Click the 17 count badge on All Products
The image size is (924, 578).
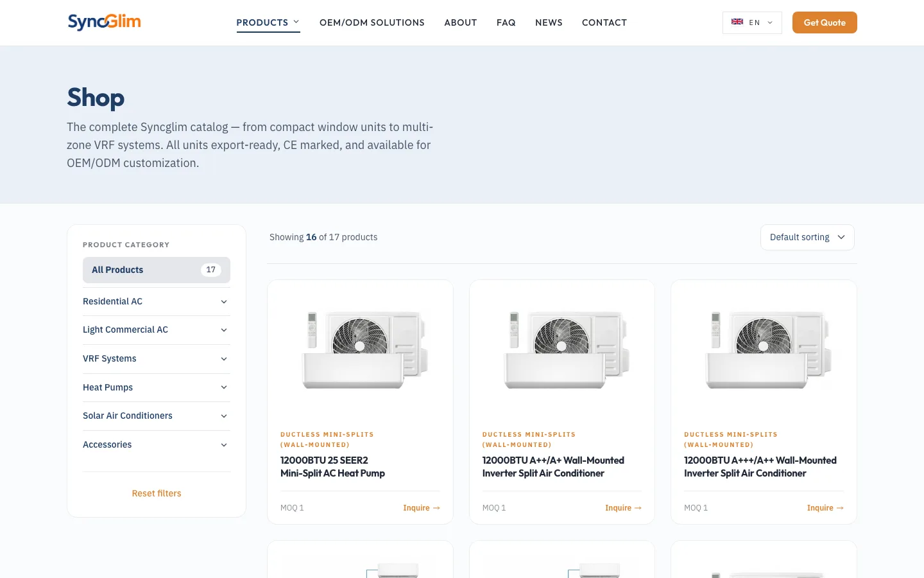pyautogui.click(x=211, y=270)
